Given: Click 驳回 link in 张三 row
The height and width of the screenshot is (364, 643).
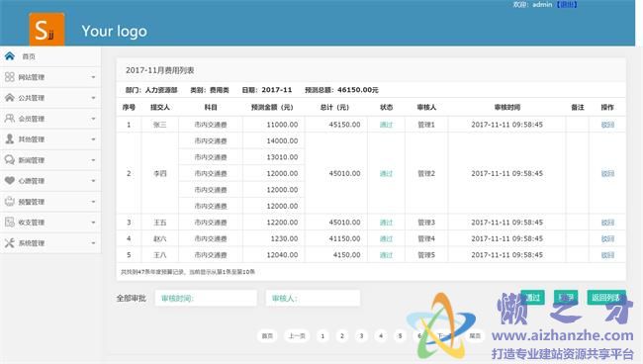Looking at the screenshot, I should click(607, 125).
